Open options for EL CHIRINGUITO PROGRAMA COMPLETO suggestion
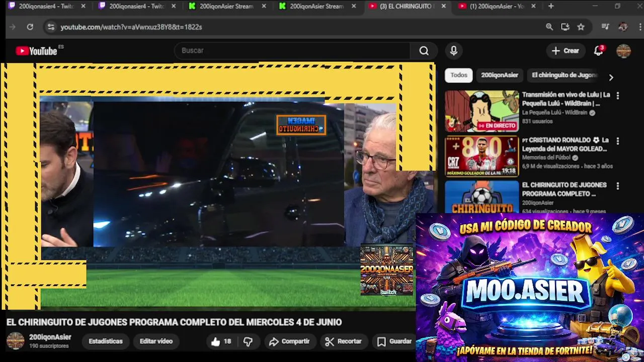Image resolution: width=644 pixels, height=362 pixels. click(618, 186)
